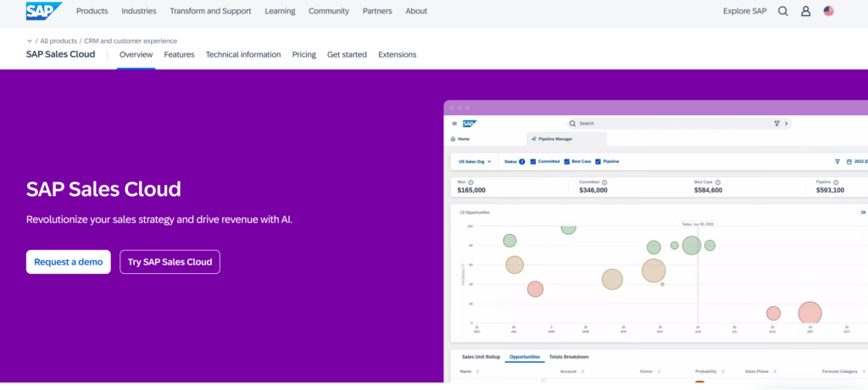868x390 pixels.
Task: Click the $346,000 Committed value
Action: pyautogui.click(x=593, y=190)
